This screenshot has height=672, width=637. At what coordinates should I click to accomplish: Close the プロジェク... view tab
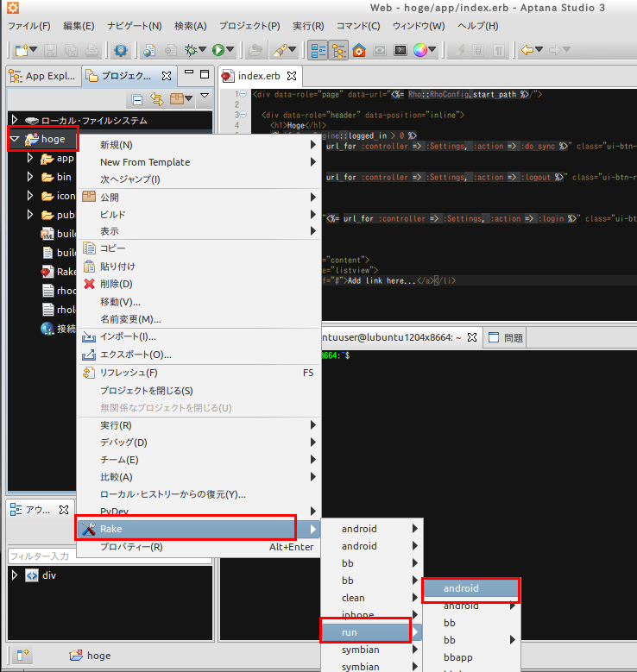(167, 76)
